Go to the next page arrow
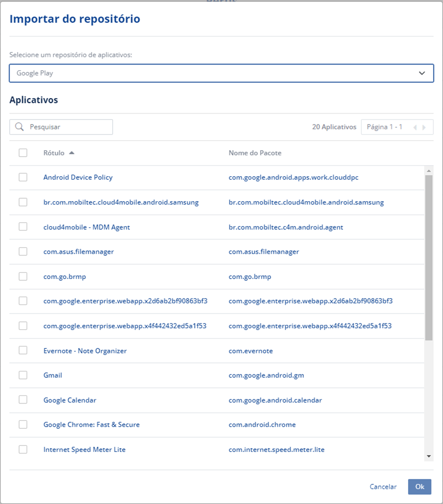 pos(424,127)
